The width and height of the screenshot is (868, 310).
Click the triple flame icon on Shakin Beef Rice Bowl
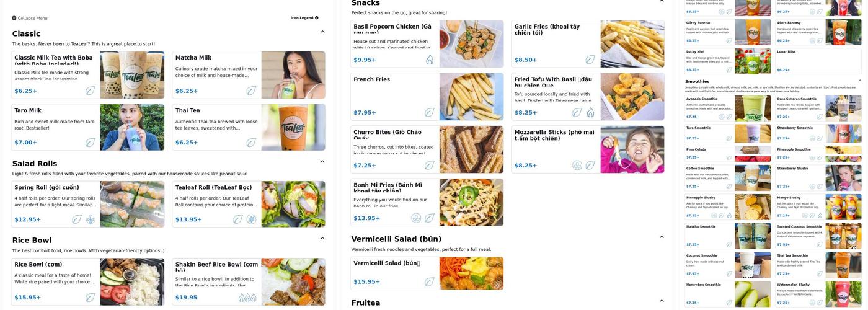coord(247,298)
